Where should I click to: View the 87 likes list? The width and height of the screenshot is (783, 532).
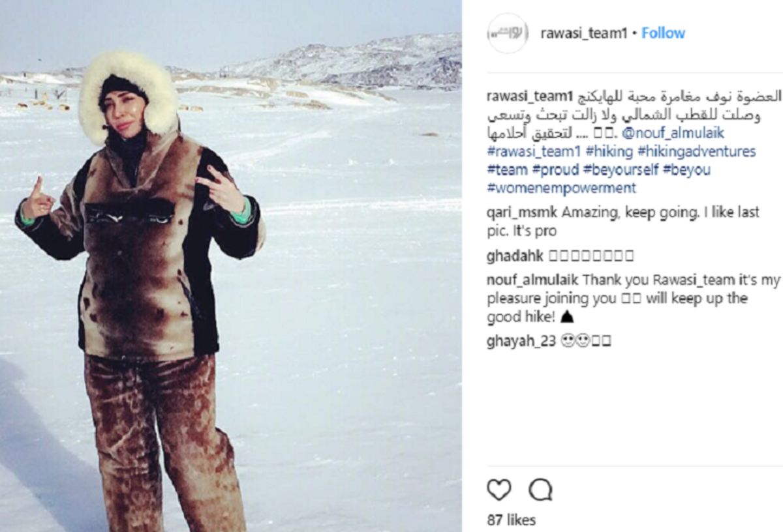[x=512, y=520]
